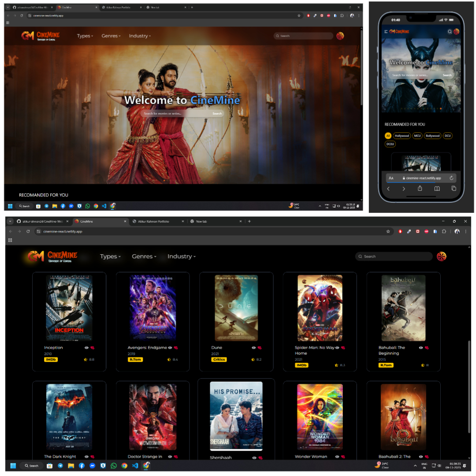Open the Genres dropdown
Image resolution: width=476 pixels, height=476 pixels.
(144, 256)
